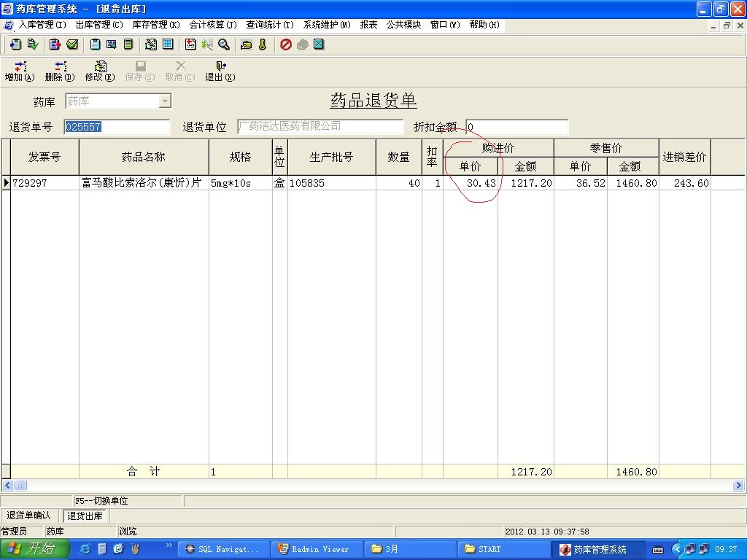Click the 开始 Start button
Screen dimensions: 747x560
coord(34,549)
